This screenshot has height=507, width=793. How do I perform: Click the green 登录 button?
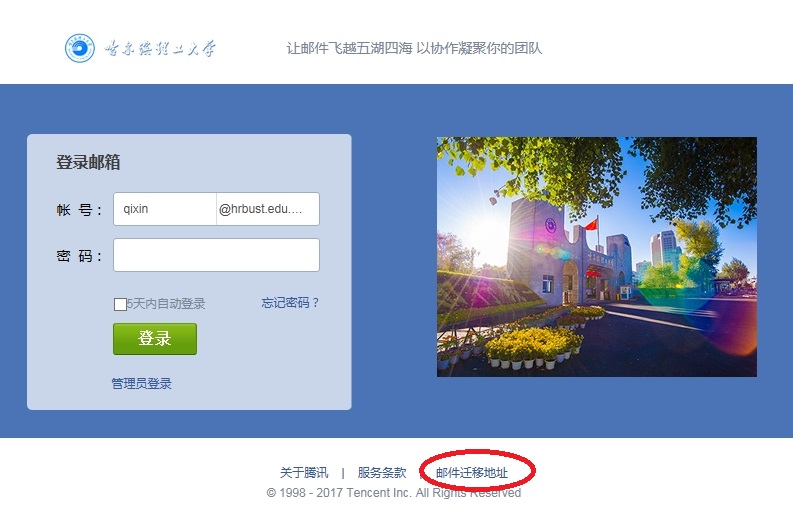pyautogui.click(x=155, y=339)
